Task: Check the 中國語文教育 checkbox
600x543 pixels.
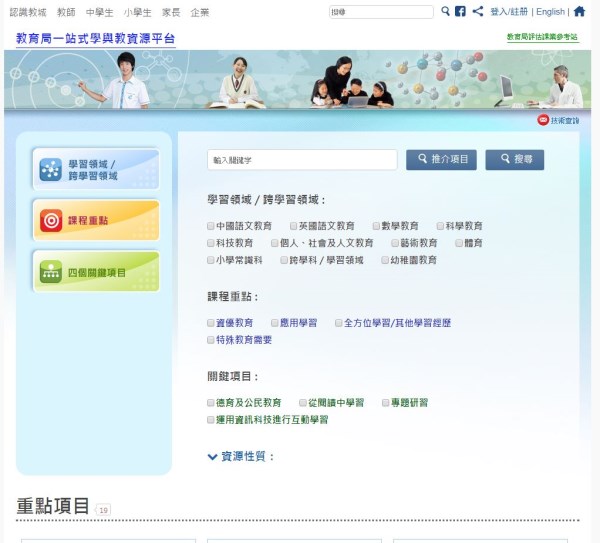Action: [211, 227]
